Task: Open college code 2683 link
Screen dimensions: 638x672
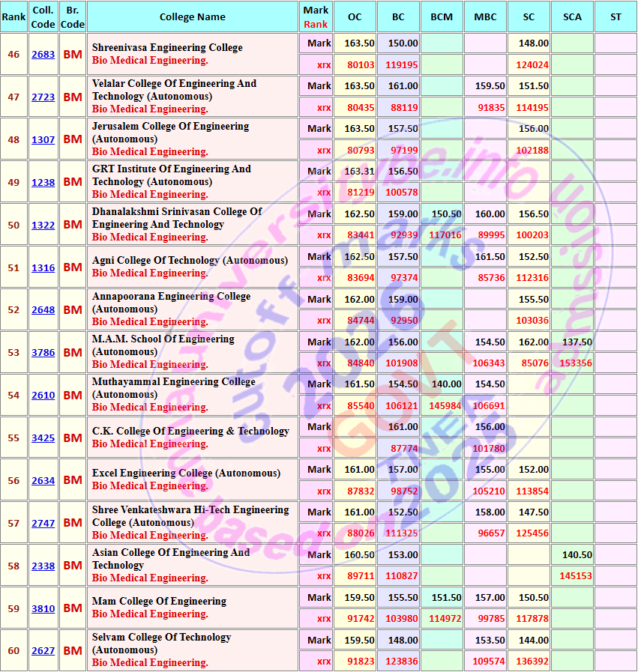Action: click(x=43, y=55)
